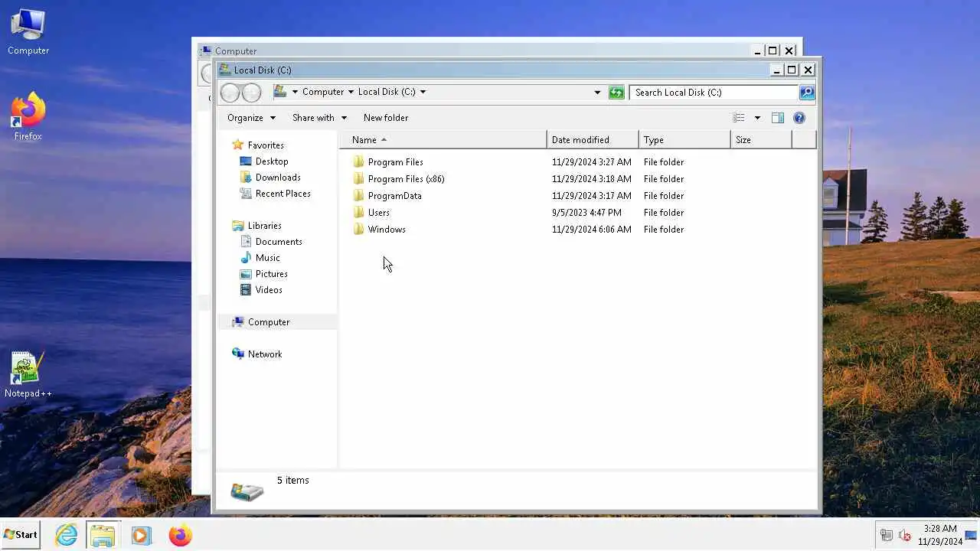
Task: Click the Windows Explorer taskbar icon
Action: point(103,535)
